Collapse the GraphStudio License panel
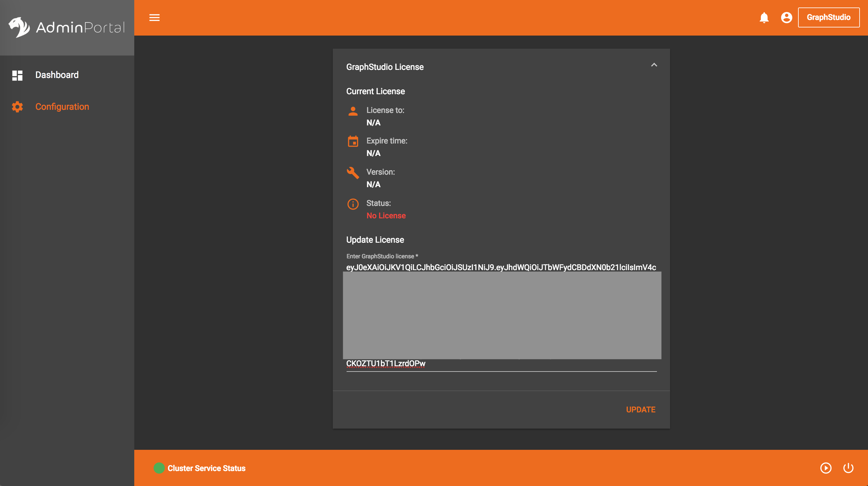The height and width of the screenshot is (486, 868). pyautogui.click(x=654, y=65)
